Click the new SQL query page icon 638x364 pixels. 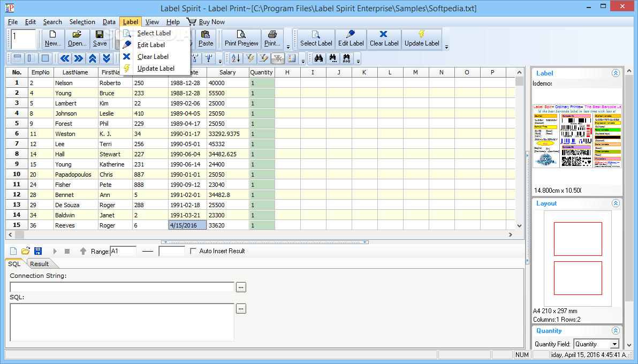[13, 251]
